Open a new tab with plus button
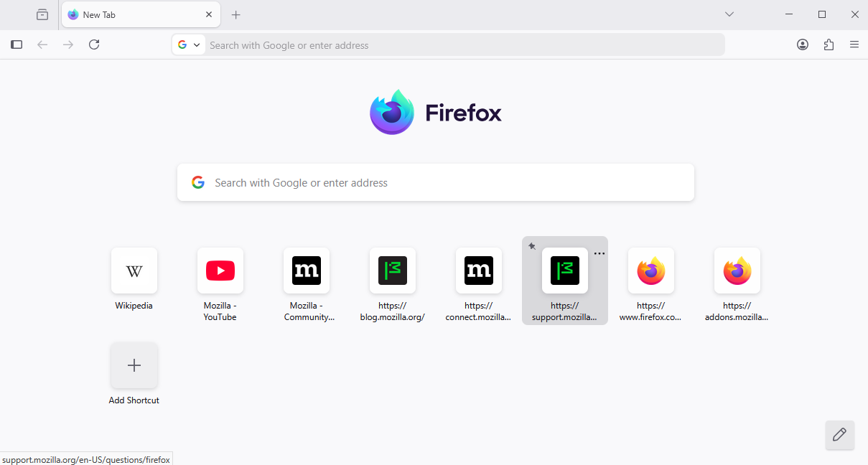 tap(236, 14)
